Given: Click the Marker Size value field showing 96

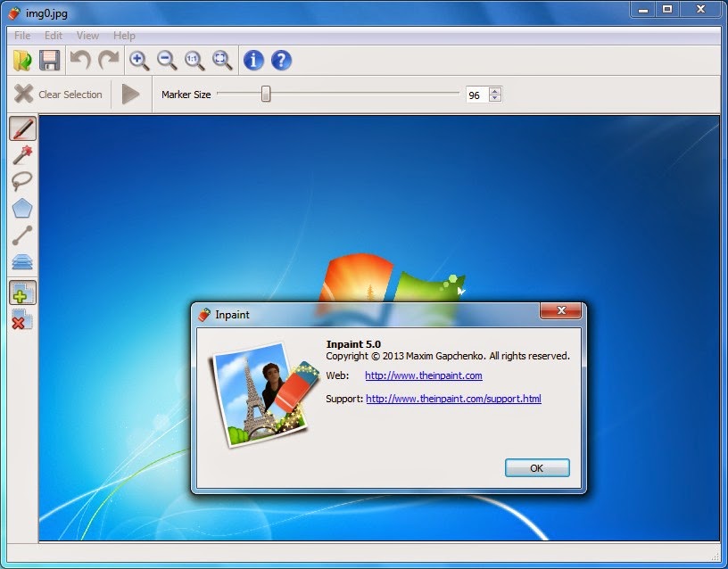Looking at the screenshot, I should click(477, 95).
